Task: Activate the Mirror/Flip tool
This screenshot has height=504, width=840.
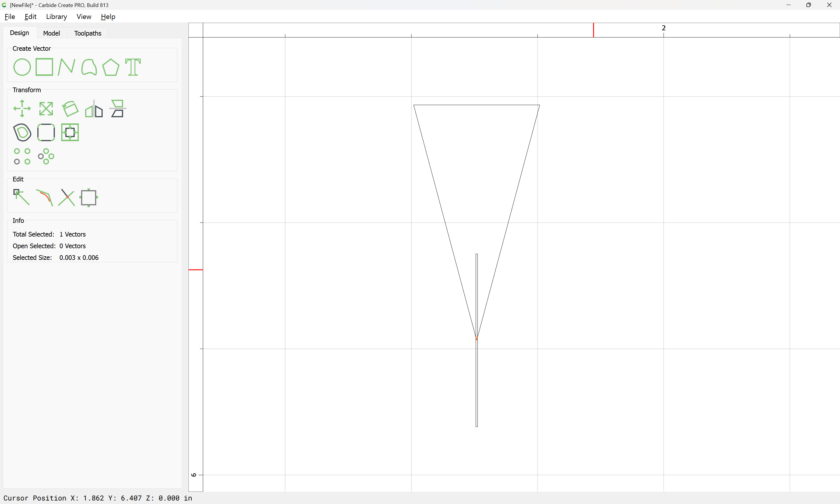Action: tap(94, 109)
